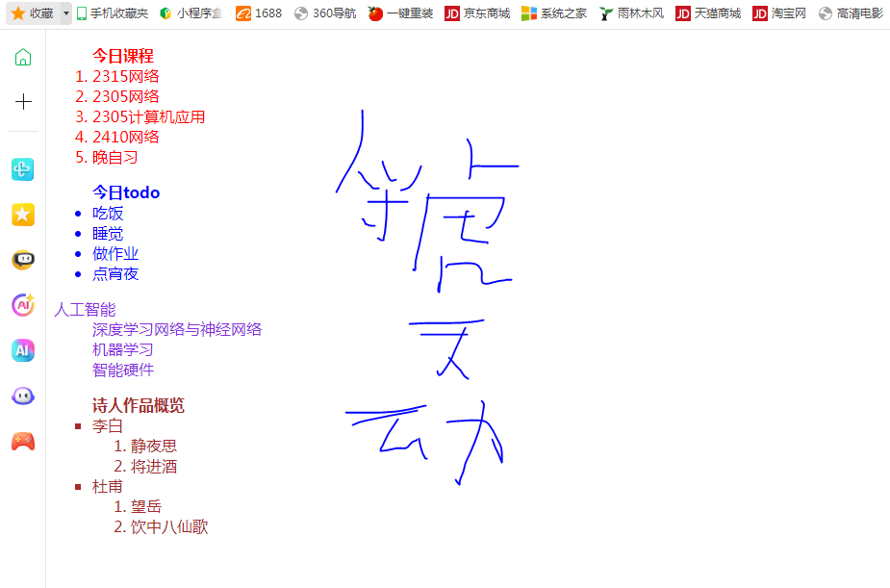Image resolution: width=890 pixels, height=588 pixels.
Task: Click the plus add icon in sidebar
Action: point(23,102)
